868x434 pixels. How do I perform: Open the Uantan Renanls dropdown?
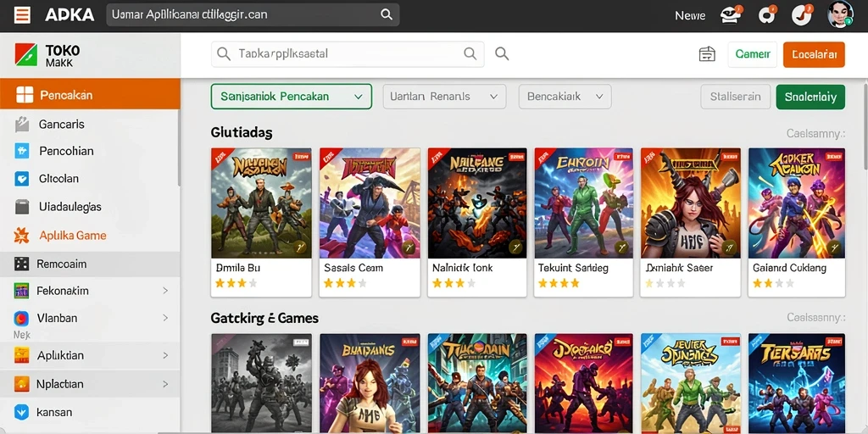[444, 97]
